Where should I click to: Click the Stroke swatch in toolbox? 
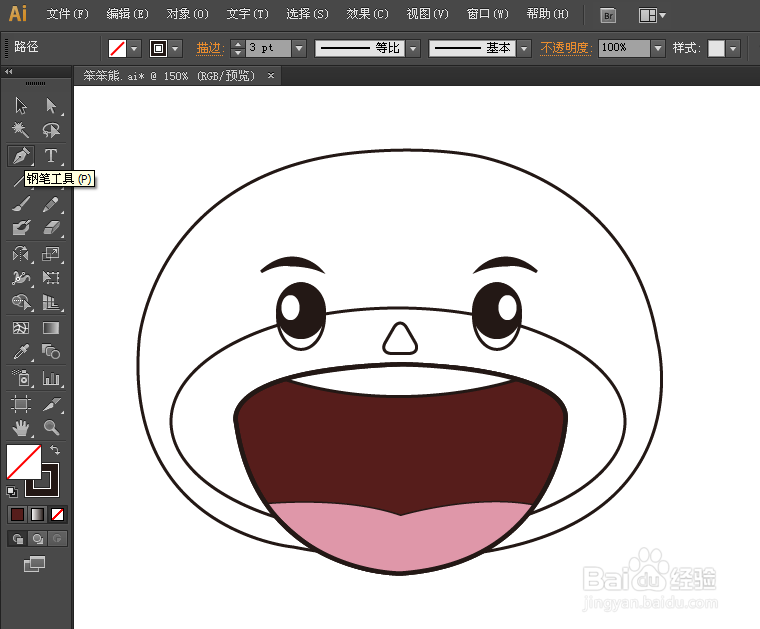point(49,486)
